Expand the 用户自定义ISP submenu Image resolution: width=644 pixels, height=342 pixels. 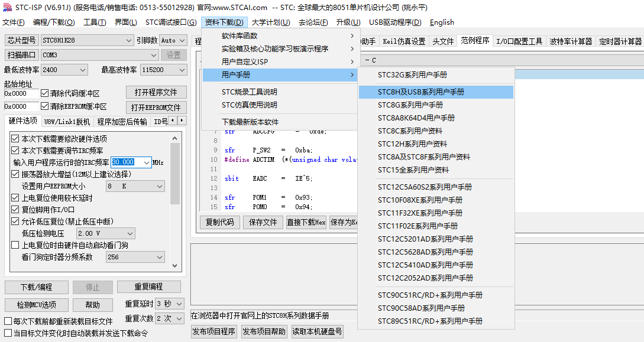tap(280, 62)
